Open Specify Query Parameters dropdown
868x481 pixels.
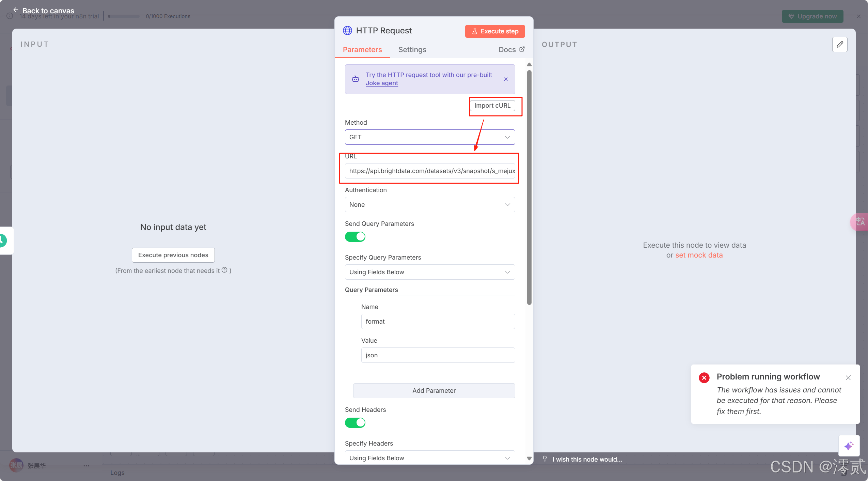(x=429, y=272)
